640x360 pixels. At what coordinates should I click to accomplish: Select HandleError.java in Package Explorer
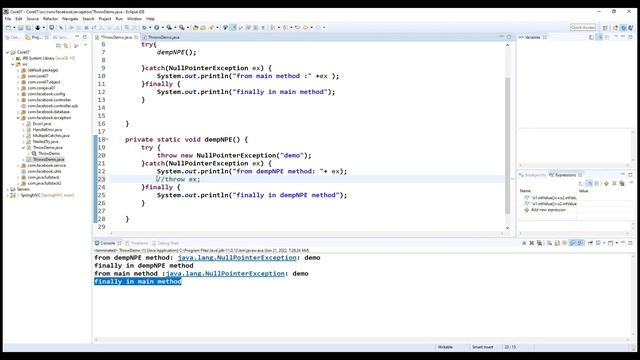47,130
